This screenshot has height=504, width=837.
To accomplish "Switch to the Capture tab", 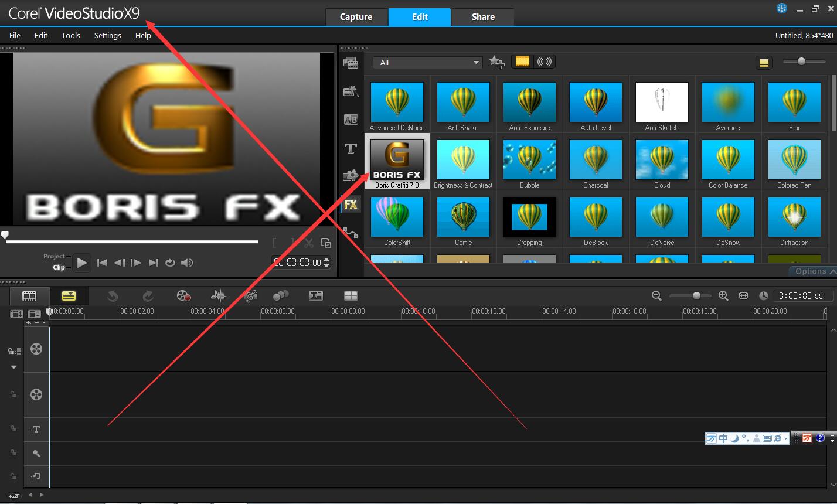I will [x=356, y=17].
